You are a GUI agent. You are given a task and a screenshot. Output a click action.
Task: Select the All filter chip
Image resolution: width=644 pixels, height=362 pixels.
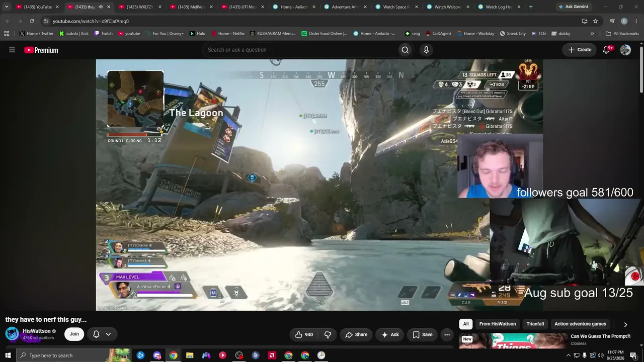[x=466, y=324]
